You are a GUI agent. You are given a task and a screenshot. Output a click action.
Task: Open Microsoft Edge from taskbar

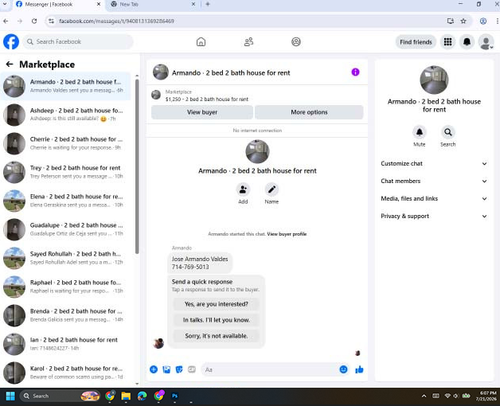pos(142,396)
